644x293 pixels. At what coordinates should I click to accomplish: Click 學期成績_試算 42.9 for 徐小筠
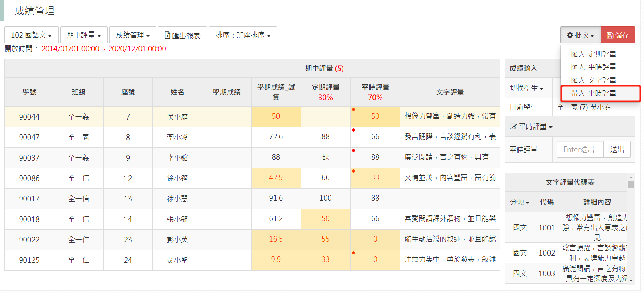tap(276, 178)
